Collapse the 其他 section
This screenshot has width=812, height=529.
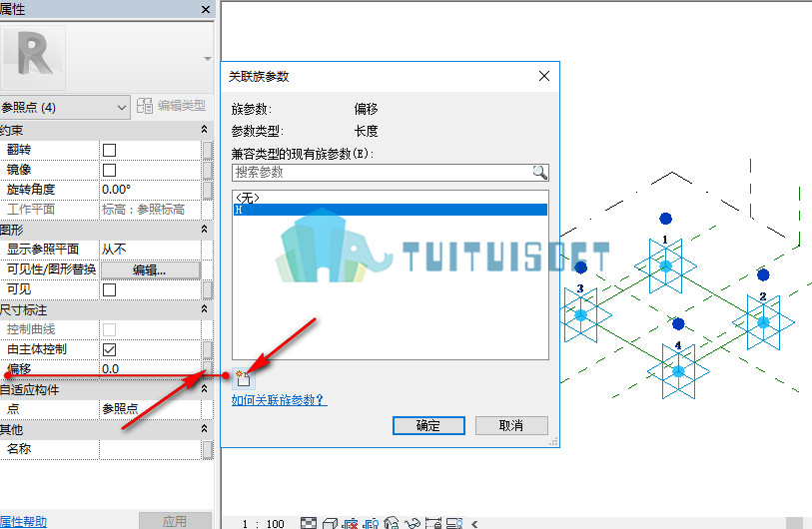coord(204,428)
